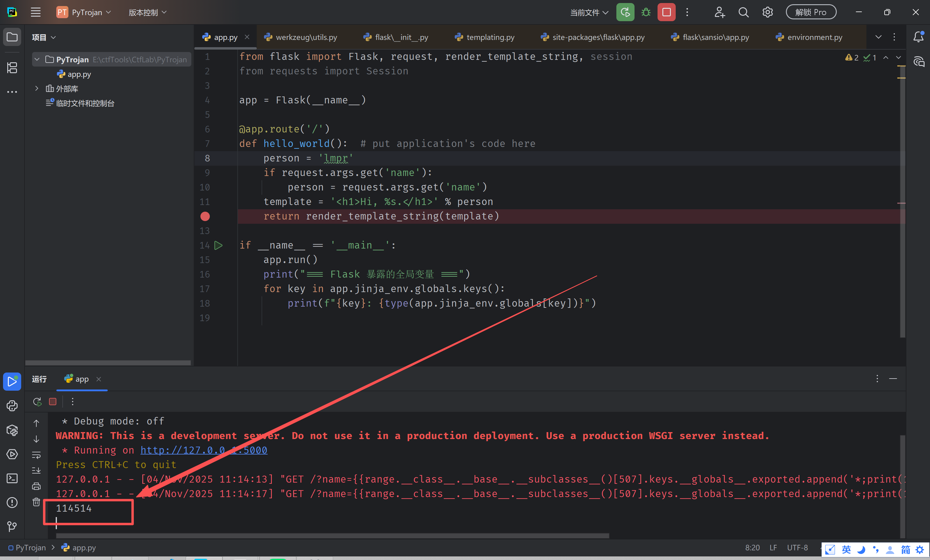Toggle soft-wrap in Run console
Image resolution: width=930 pixels, height=560 pixels.
(x=36, y=455)
